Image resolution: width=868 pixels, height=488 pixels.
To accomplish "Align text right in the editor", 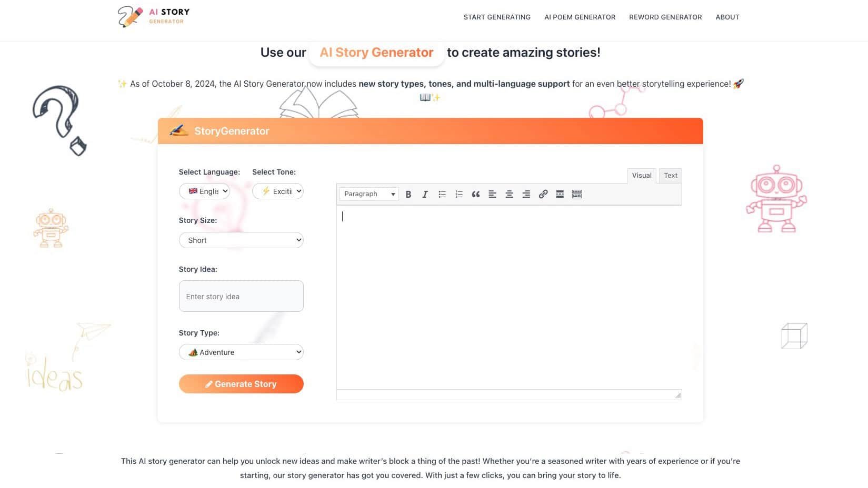I will point(526,194).
